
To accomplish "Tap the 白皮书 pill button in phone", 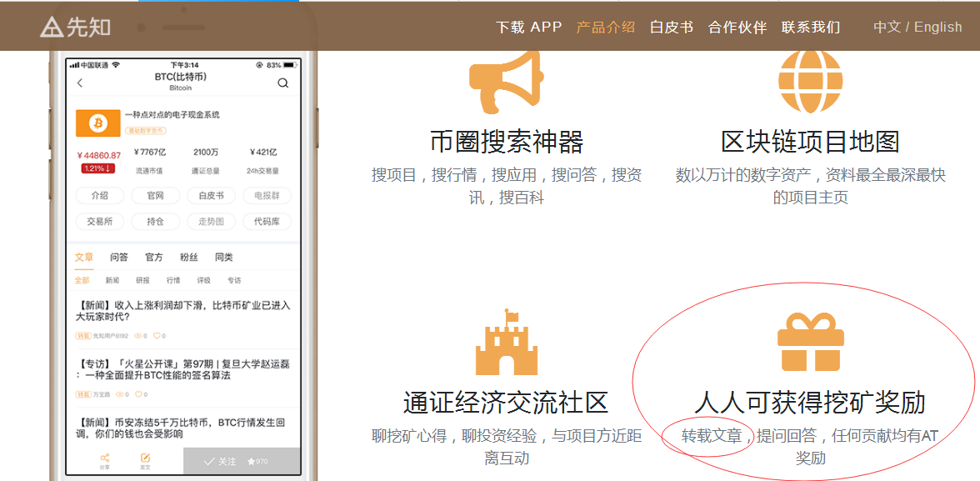I will pyautogui.click(x=212, y=196).
